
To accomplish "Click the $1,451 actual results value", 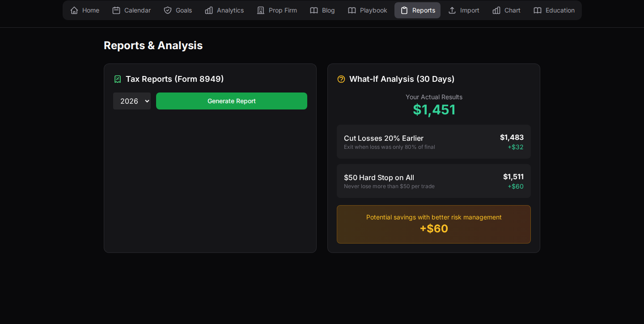I will click(x=434, y=110).
